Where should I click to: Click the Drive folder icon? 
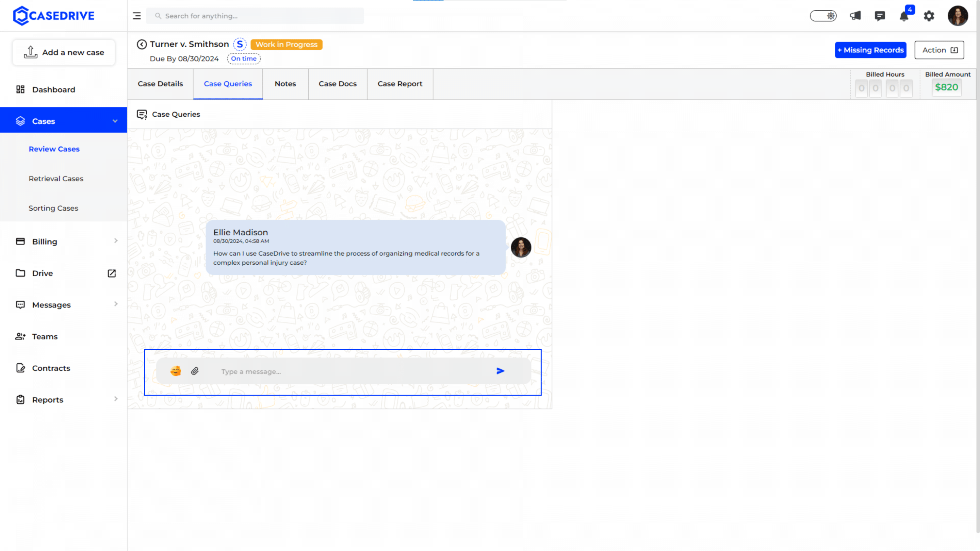click(20, 273)
